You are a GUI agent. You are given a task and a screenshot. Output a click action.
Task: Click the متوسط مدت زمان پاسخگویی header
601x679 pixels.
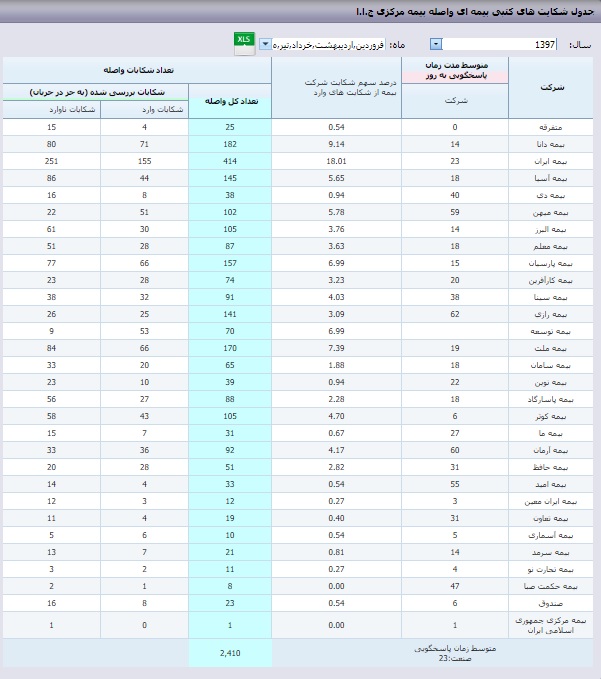point(455,70)
